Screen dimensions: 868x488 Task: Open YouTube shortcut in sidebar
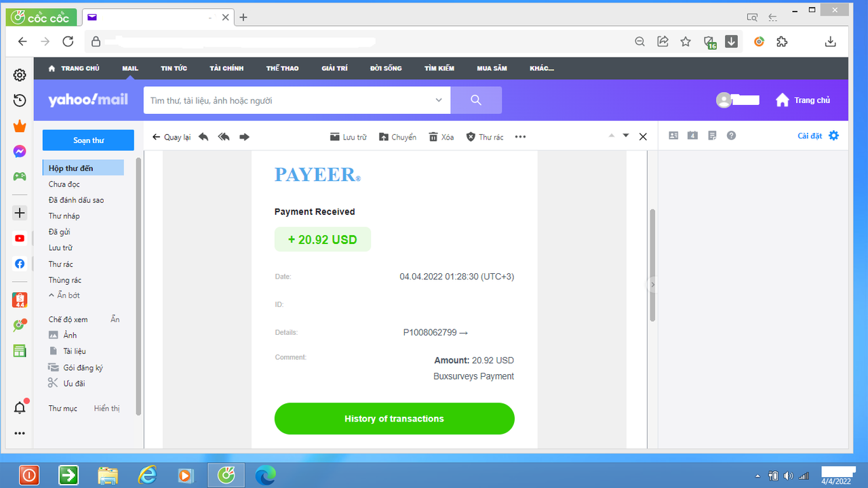coord(20,239)
